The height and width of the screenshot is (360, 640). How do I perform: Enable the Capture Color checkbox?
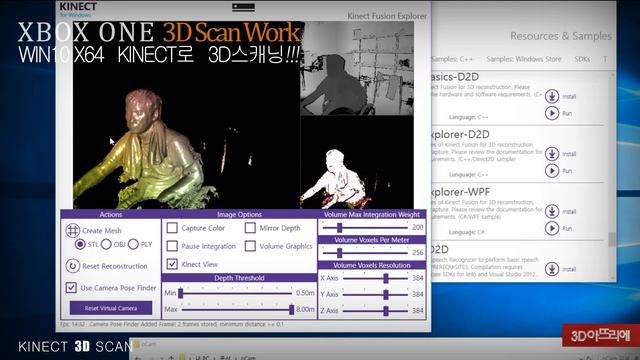(172, 228)
